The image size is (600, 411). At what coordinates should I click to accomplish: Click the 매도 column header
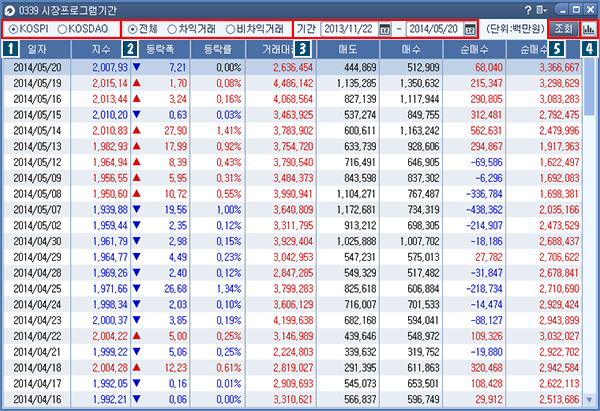pyautogui.click(x=351, y=48)
